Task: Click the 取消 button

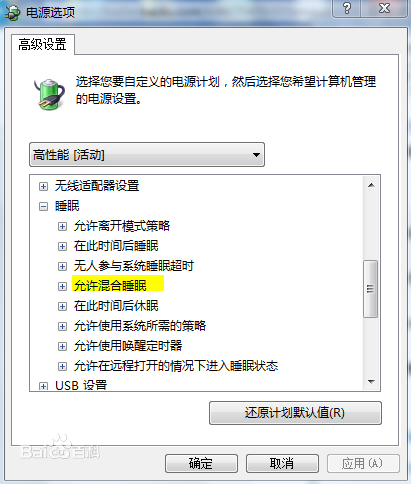Action: (x=282, y=463)
